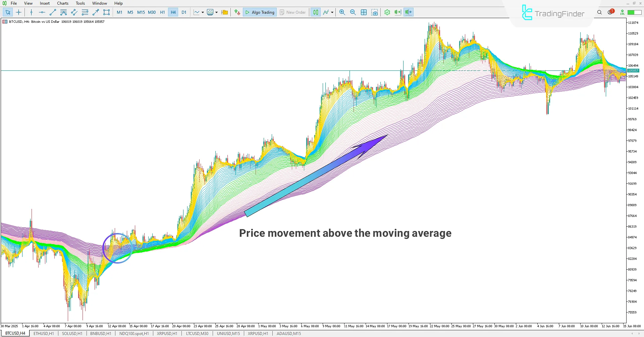
Task: Select the Crosshair tool
Action: (x=18, y=12)
